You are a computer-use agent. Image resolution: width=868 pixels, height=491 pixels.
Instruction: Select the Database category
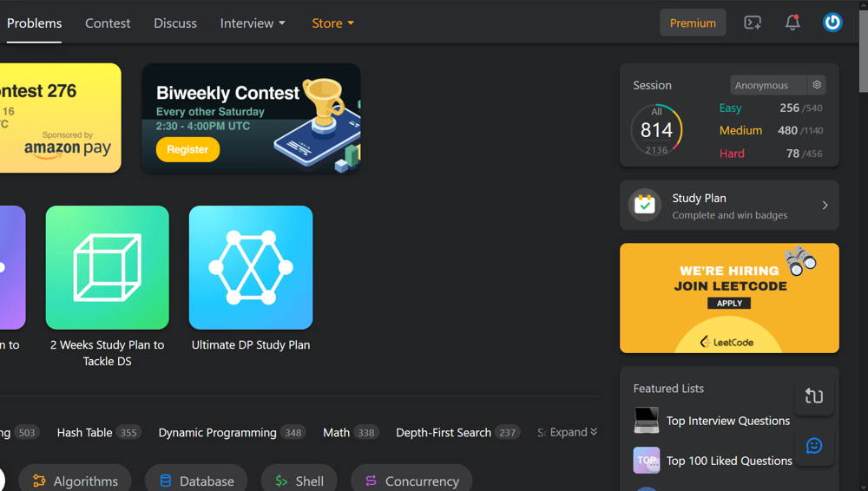pos(196,481)
